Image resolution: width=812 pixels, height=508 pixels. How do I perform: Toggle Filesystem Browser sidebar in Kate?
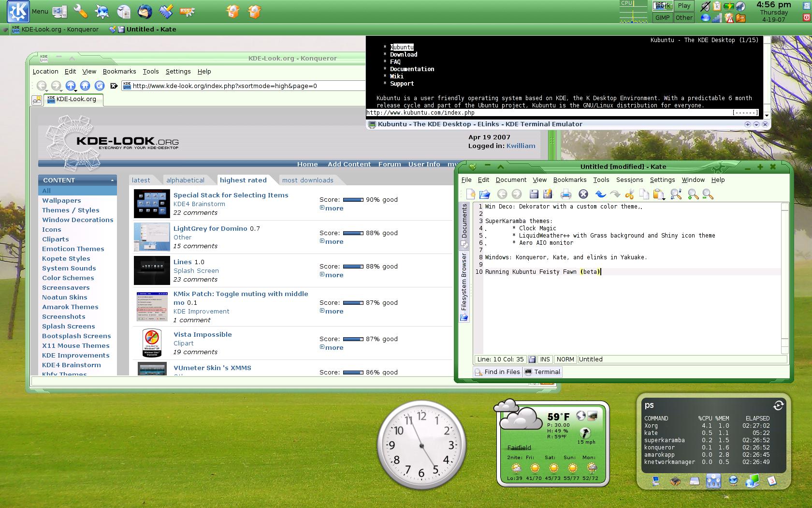coord(464,286)
